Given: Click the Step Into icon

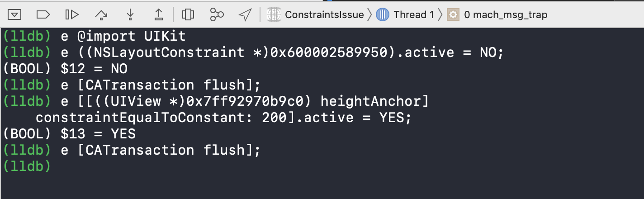Looking at the screenshot, I should tap(130, 15).
